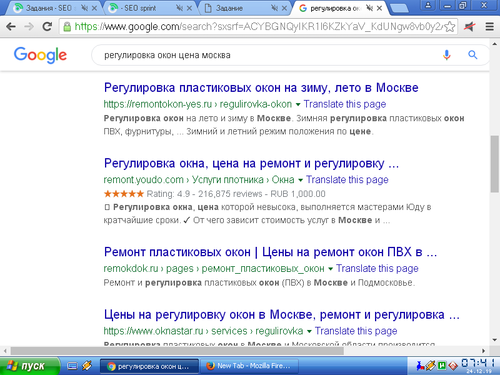
Task: Click the horizontal scrollbar left arrow
Action: [x=5, y=351]
